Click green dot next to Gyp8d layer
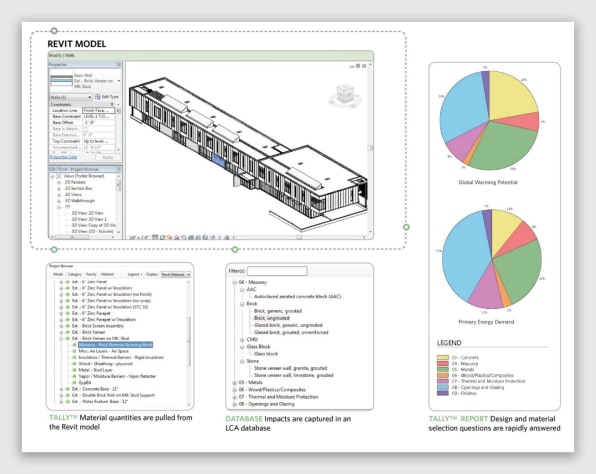The width and height of the screenshot is (596, 474). coord(74,382)
